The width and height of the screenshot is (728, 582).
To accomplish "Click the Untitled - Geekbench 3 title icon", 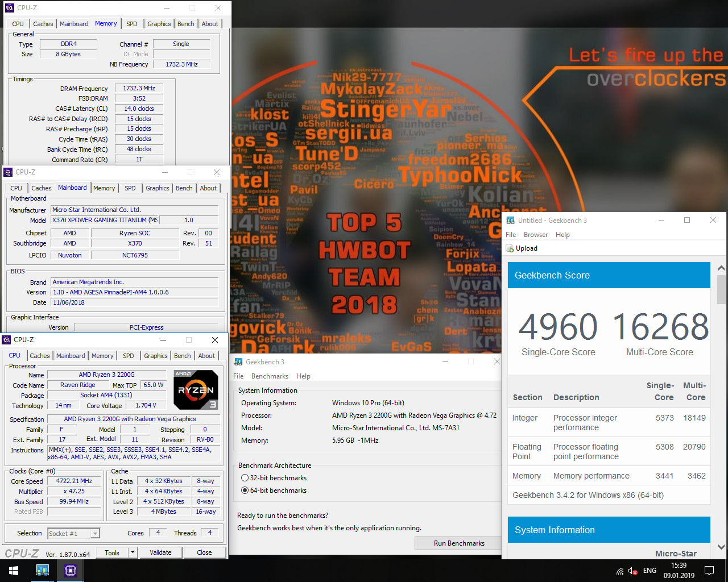I will 511,220.
